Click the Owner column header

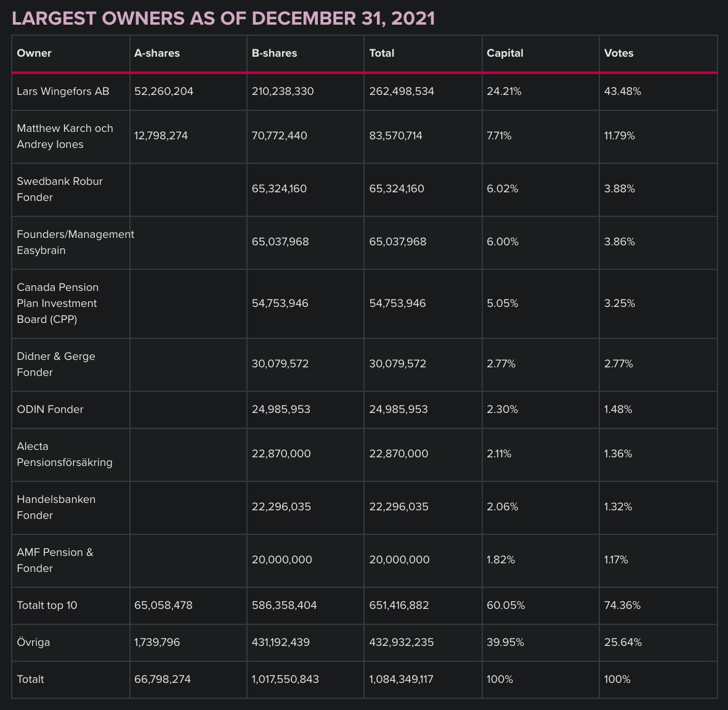pos(34,53)
